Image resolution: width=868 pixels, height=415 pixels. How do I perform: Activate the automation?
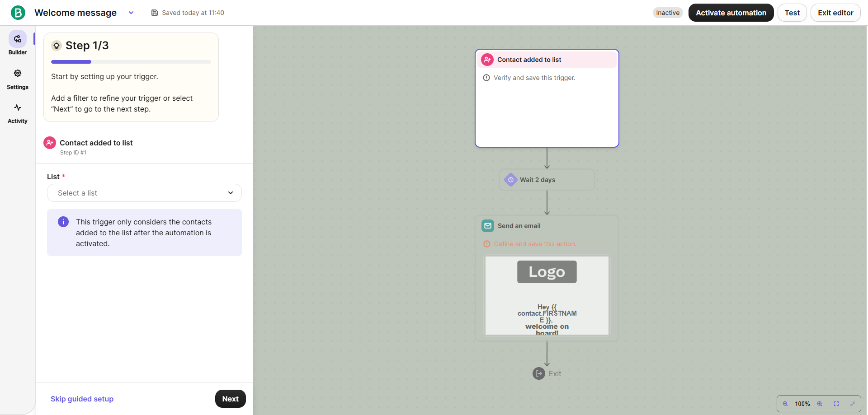point(731,13)
